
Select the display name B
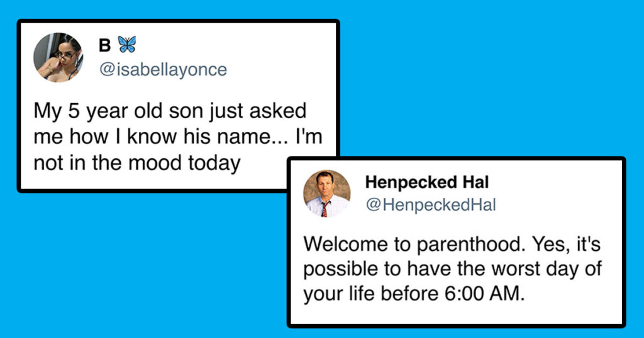pyautogui.click(x=105, y=45)
